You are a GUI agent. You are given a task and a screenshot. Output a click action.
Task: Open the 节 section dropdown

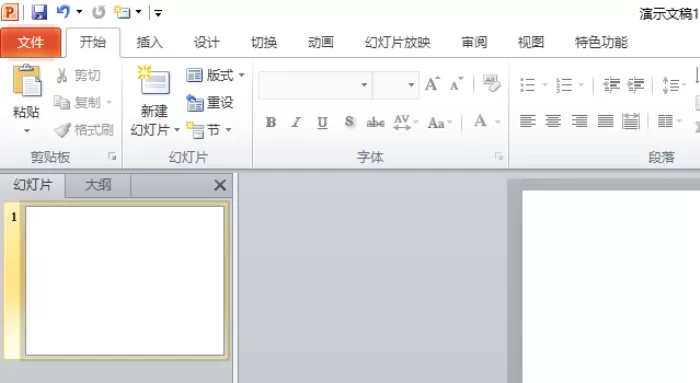(209, 130)
